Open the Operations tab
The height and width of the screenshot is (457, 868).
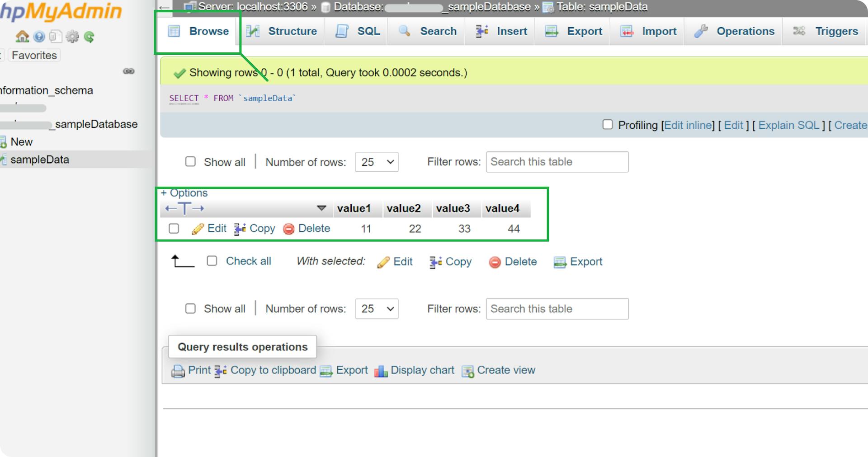click(735, 31)
